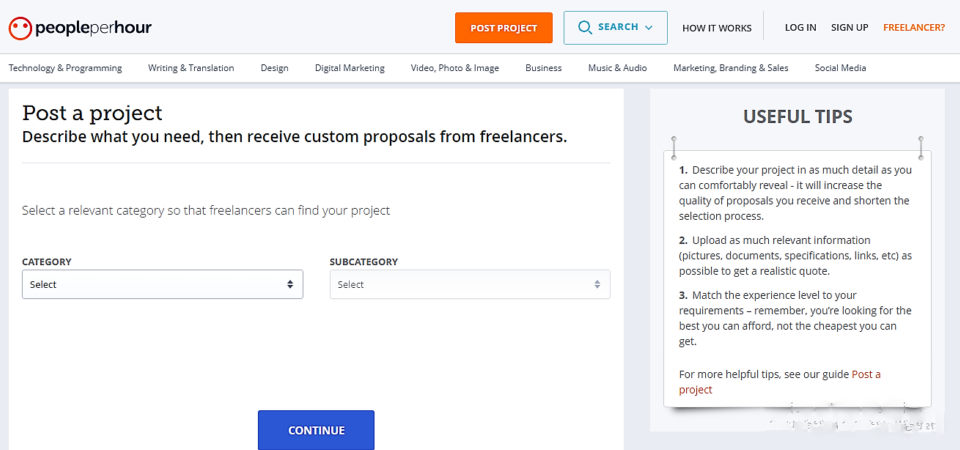Select Music & Audio category
This screenshot has height=450, width=960.
click(617, 68)
